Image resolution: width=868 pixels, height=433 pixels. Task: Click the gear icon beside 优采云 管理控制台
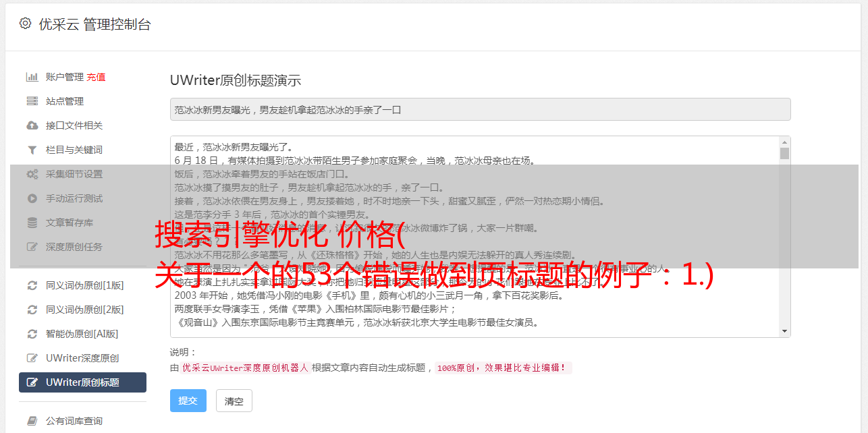click(x=25, y=24)
